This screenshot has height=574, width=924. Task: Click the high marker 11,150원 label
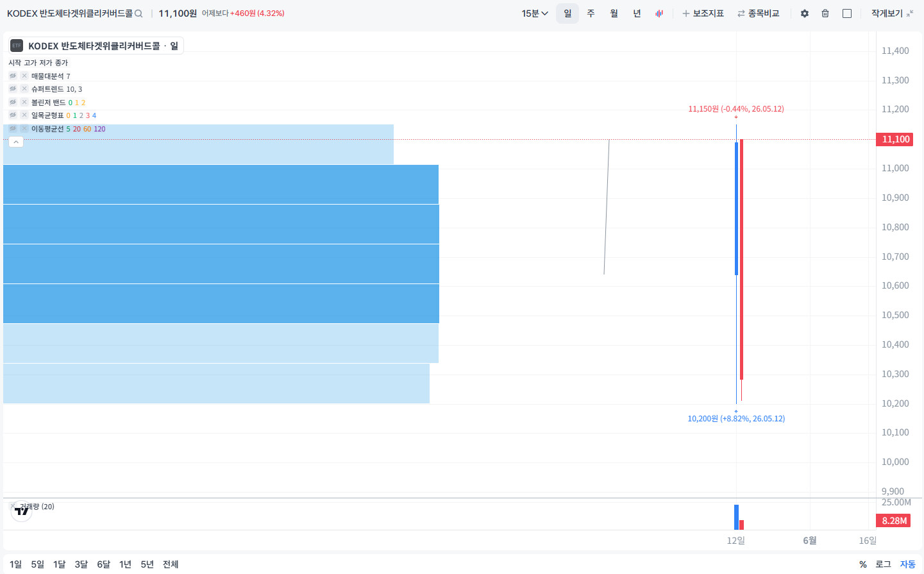coord(736,109)
